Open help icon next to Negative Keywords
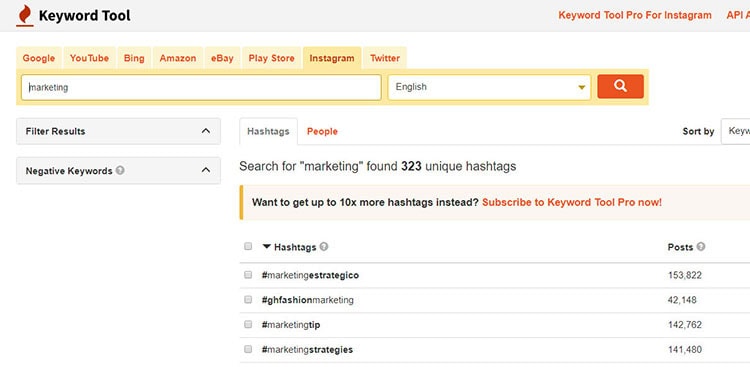Image resolution: width=750 pixels, height=367 pixels. pyautogui.click(x=120, y=170)
